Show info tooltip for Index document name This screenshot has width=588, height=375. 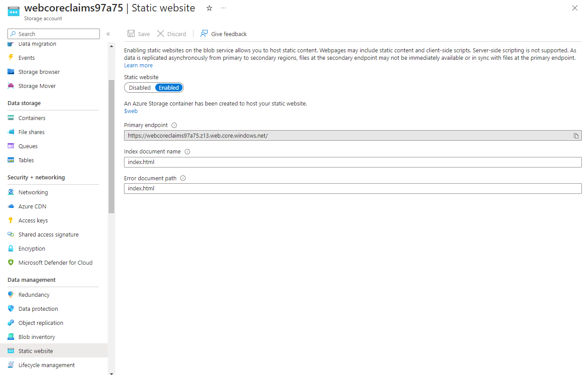pyautogui.click(x=187, y=152)
